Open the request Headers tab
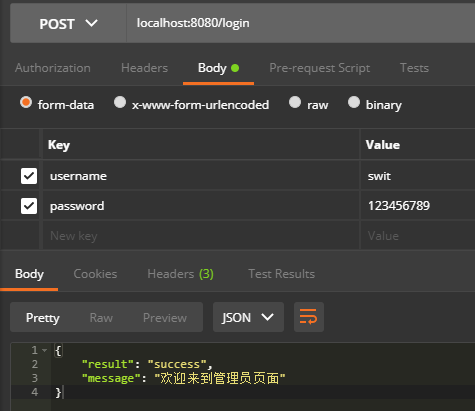This screenshot has width=475, height=411. tap(144, 68)
